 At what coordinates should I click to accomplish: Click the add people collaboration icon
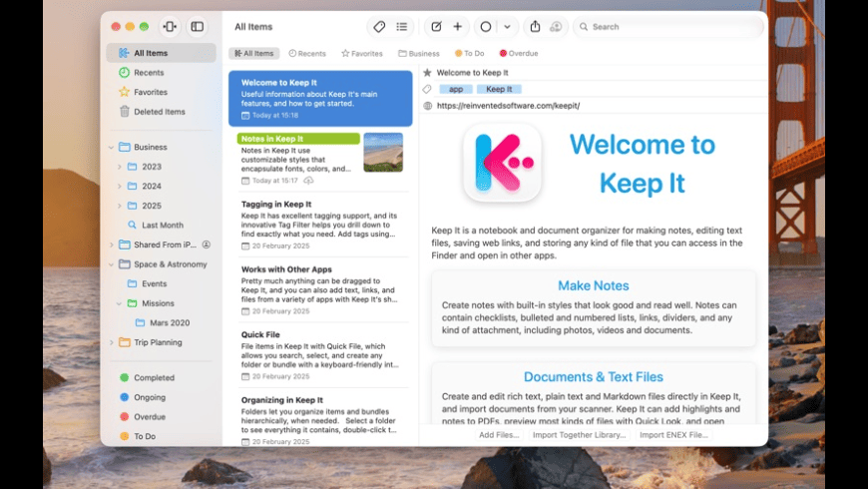(x=556, y=27)
